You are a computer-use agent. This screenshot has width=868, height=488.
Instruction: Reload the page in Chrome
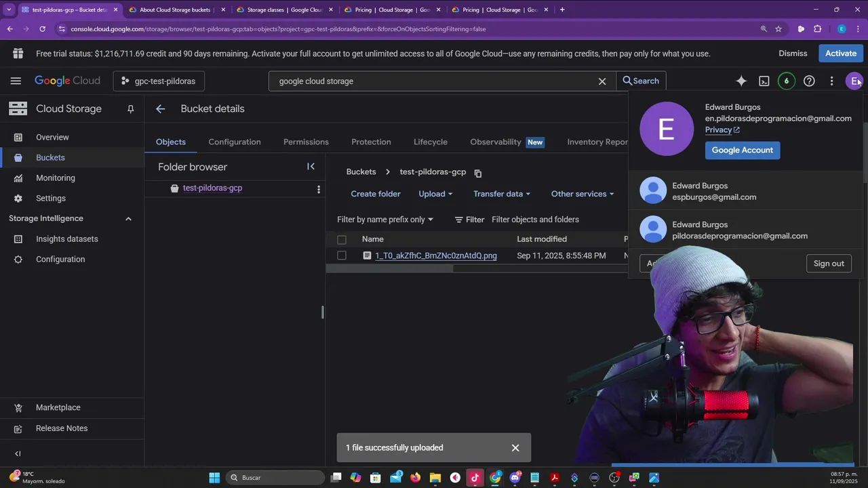coord(42,29)
